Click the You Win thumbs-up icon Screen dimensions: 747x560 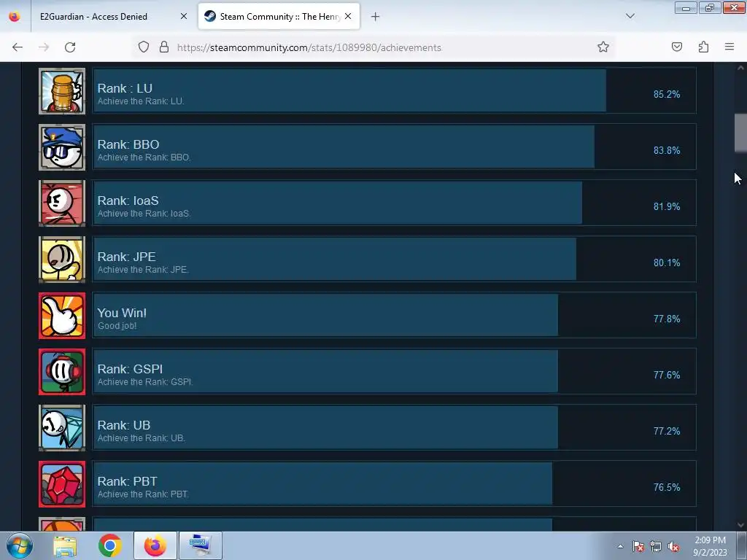click(x=62, y=316)
